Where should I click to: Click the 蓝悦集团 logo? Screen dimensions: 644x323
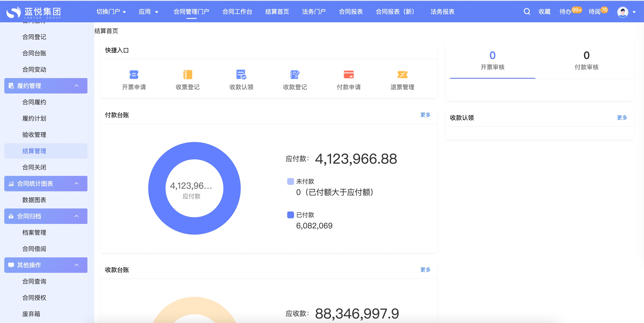(34, 12)
